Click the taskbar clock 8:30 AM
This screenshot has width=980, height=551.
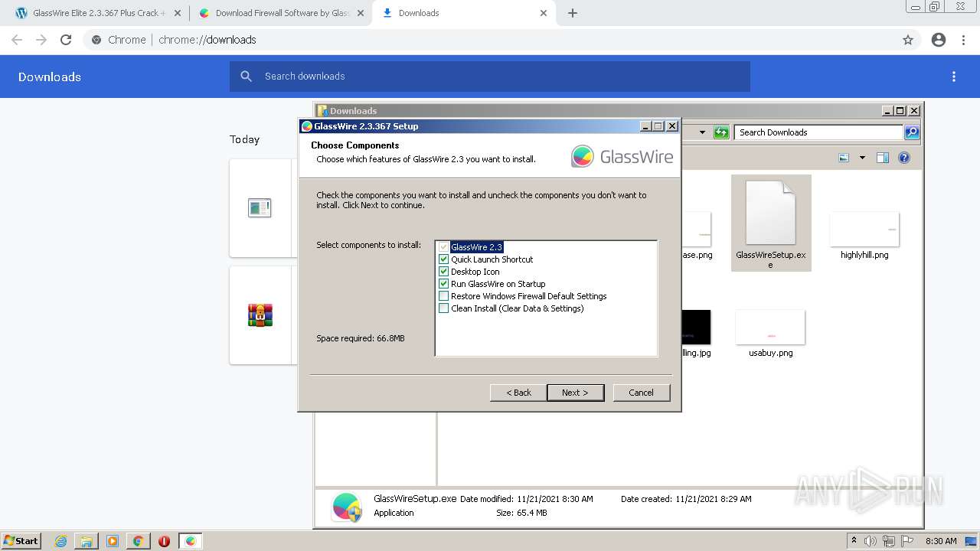pyautogui.click(x=941, y=541)
